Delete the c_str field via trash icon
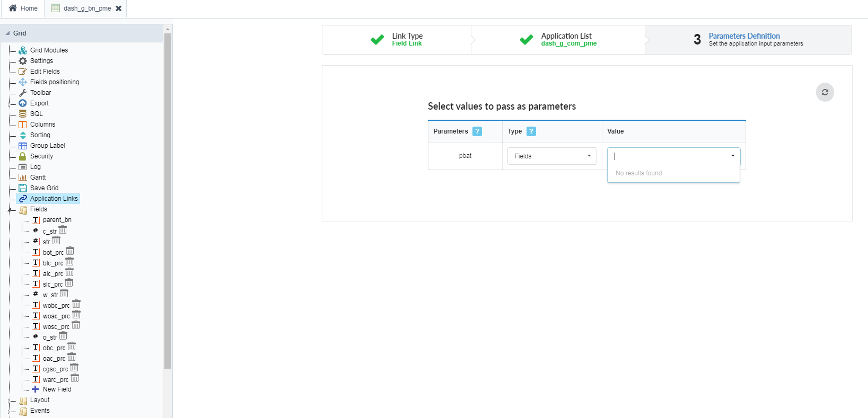868x418 pixels. point(63,230)
